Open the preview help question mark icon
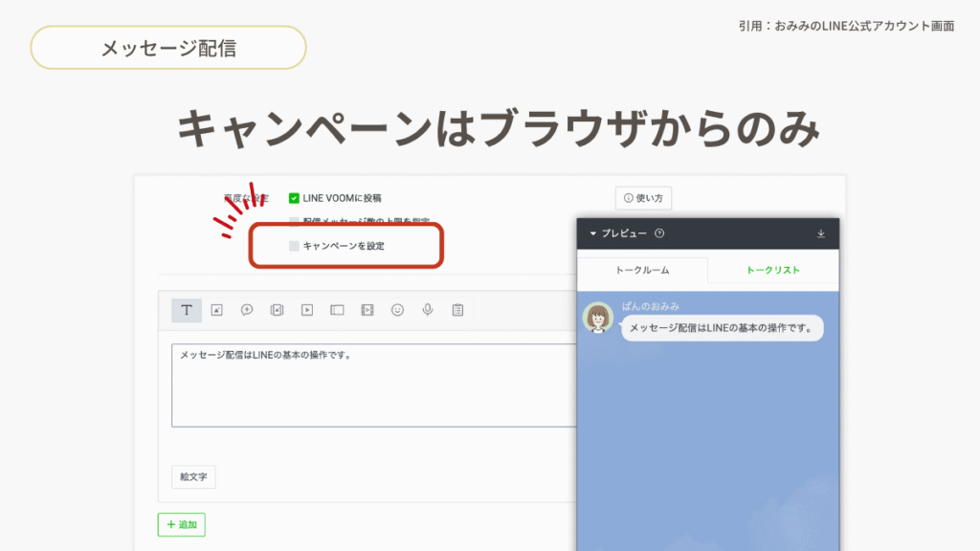This screenshot has height=551, width=980. [x=659, y=233]
